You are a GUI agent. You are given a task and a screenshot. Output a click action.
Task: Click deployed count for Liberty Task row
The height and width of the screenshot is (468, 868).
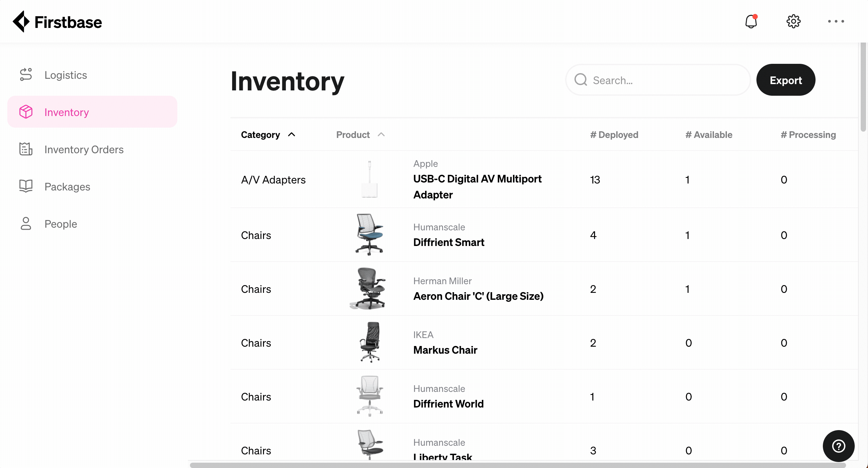click(x=593, y=450)
